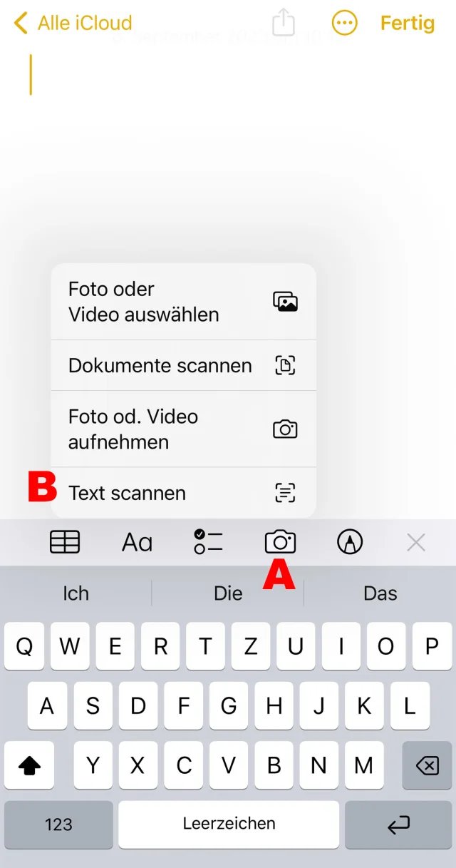Screen dimensions: 456x868
Task: Select Dokumente scannen from the menu
Action: (183, 365)
